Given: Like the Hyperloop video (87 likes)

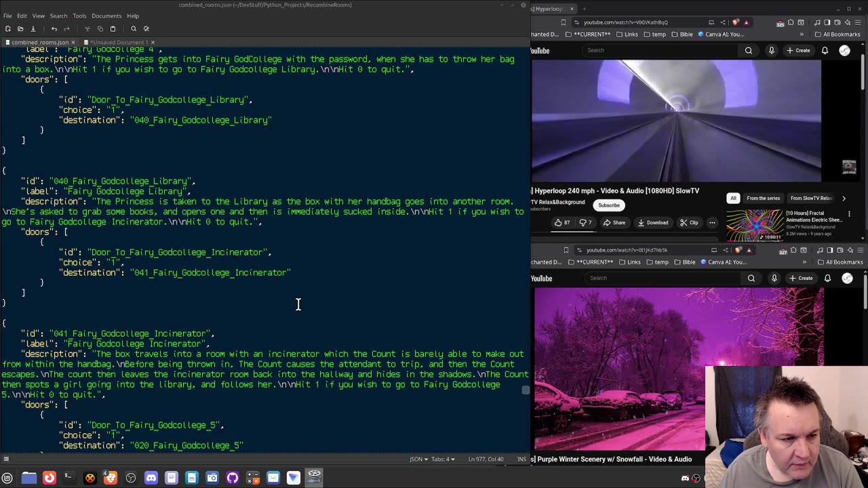Looking at the screenshot, I should pos(563,222).
